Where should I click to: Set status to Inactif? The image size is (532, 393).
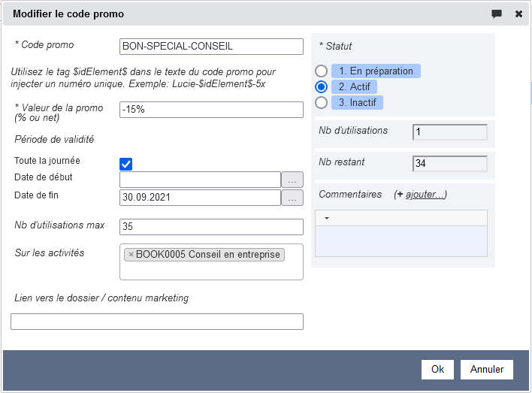(322, 102)
